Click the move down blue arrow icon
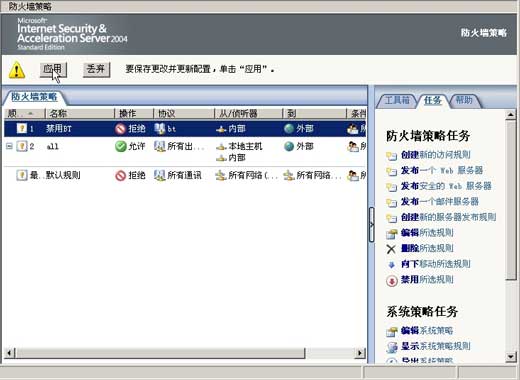 [x=391, y=265]
